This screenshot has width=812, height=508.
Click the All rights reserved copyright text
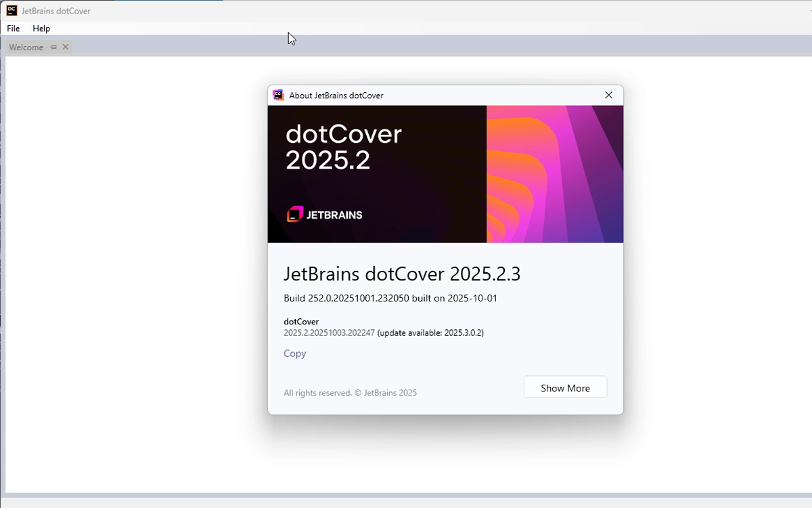[350, 393]
